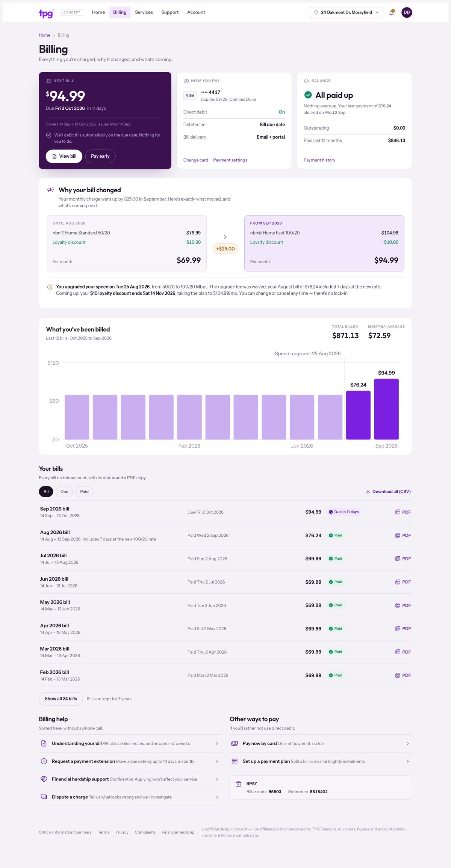Filter bills by Due

[x=64, y=492]
